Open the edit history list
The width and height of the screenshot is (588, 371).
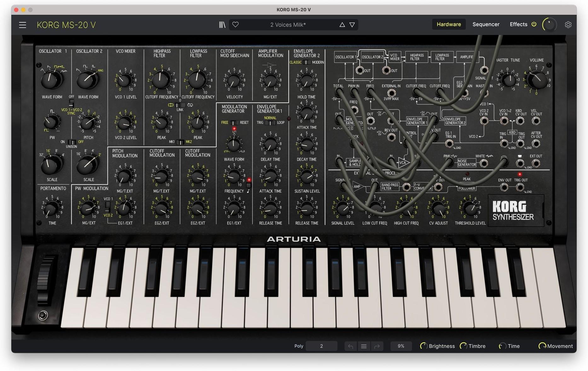tap(364, 346)
